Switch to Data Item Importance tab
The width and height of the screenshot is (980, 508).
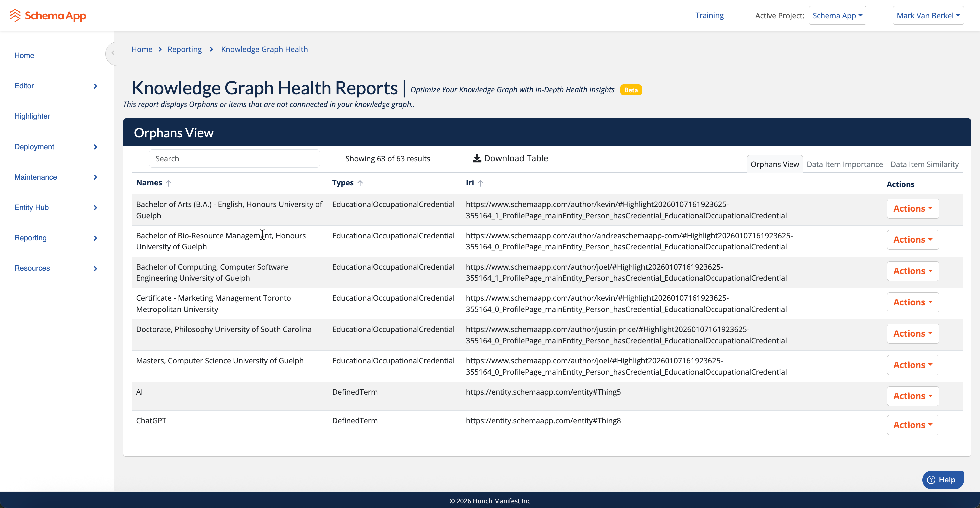844,164
